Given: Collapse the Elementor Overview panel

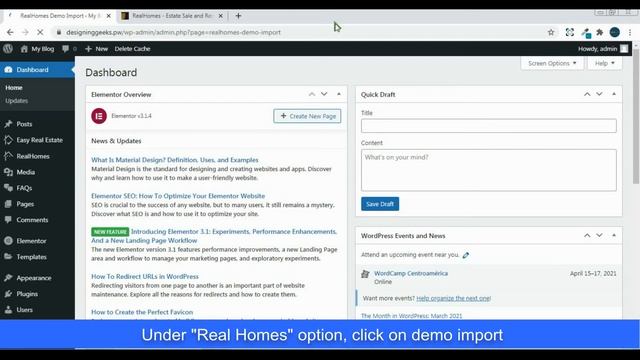Looking at the screenshot, I should click(x=339, y=94).
